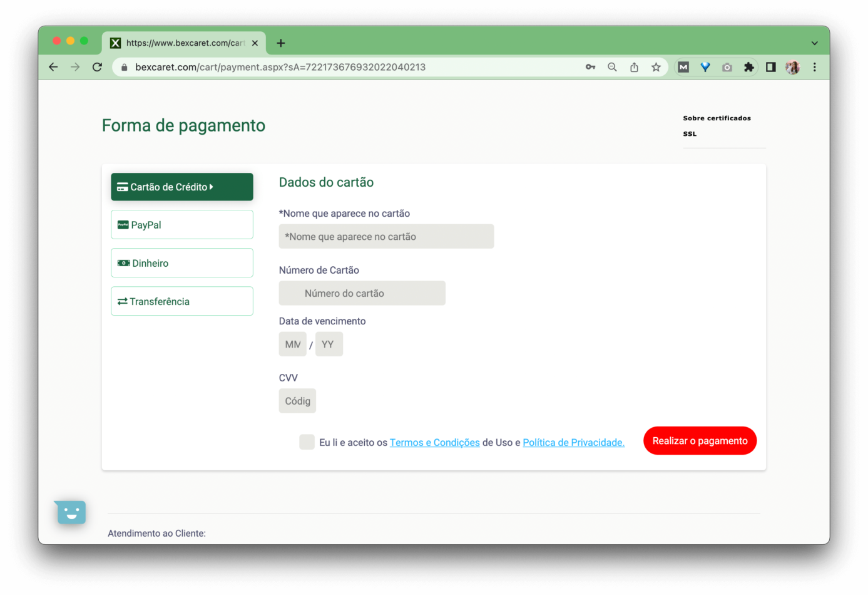The height and width of the screenshot is (595, 868).
Task: Choose Dinheiro payment option
Action: point(182,263)
